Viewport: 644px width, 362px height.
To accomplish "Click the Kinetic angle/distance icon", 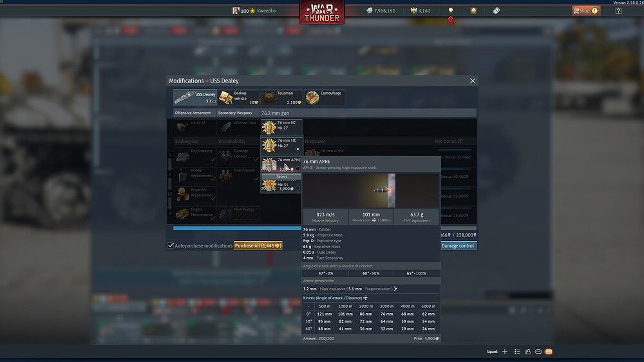I will 365,298.
